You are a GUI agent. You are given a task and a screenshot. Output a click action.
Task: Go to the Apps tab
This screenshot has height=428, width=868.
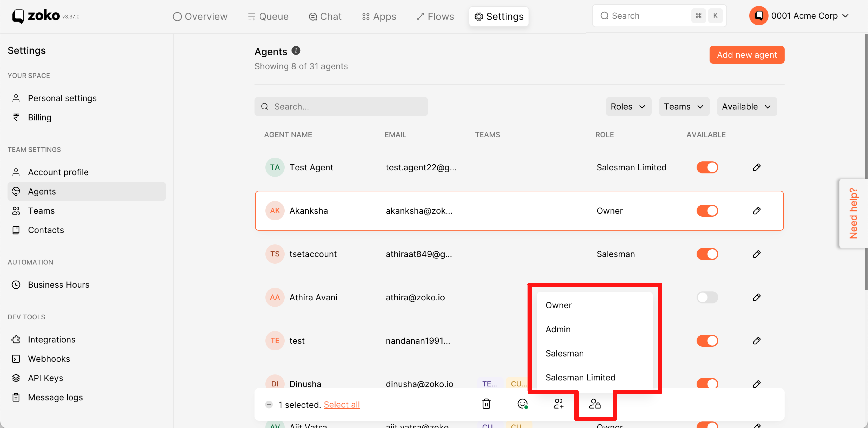click(x=379, y=17)
